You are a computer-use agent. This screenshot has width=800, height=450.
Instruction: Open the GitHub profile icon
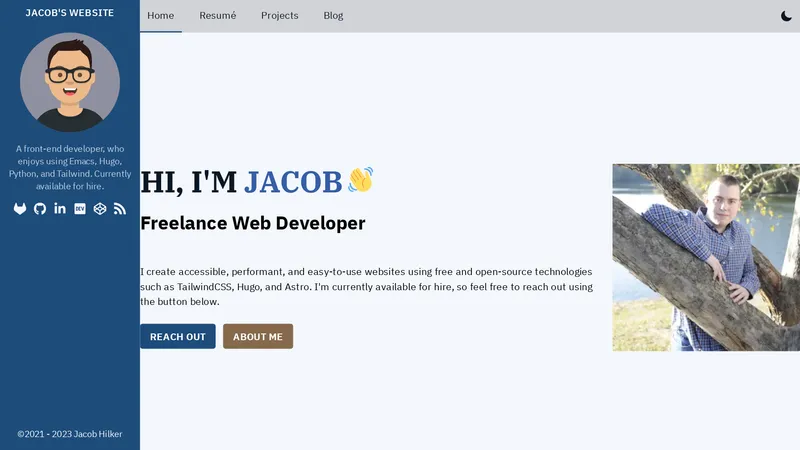40,208
